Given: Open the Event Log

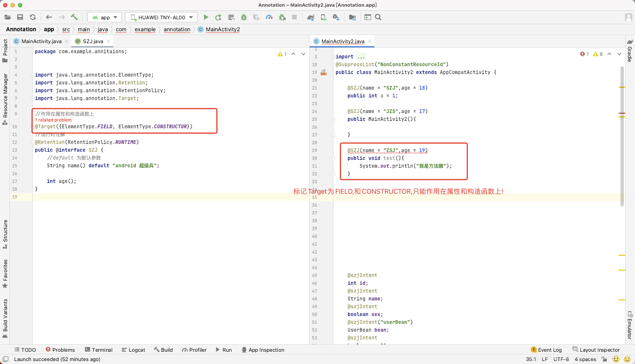Looking at the screenshot, I should coord(546,350).
